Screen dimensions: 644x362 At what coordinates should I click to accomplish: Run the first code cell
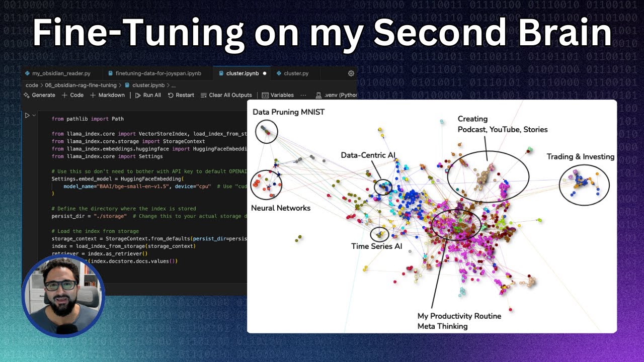click(x=27, y=116)
